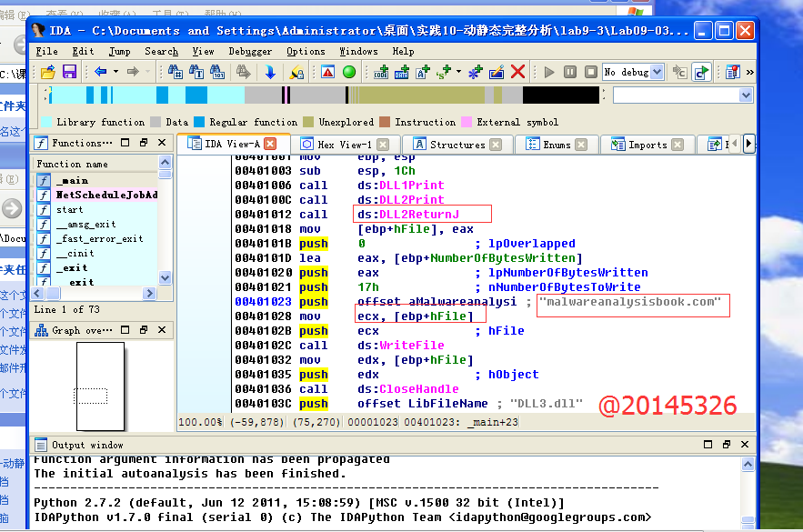Viewport: 803px width, 532px height.
Task: Open the No debugger selection dropdown
Action: 657,72
